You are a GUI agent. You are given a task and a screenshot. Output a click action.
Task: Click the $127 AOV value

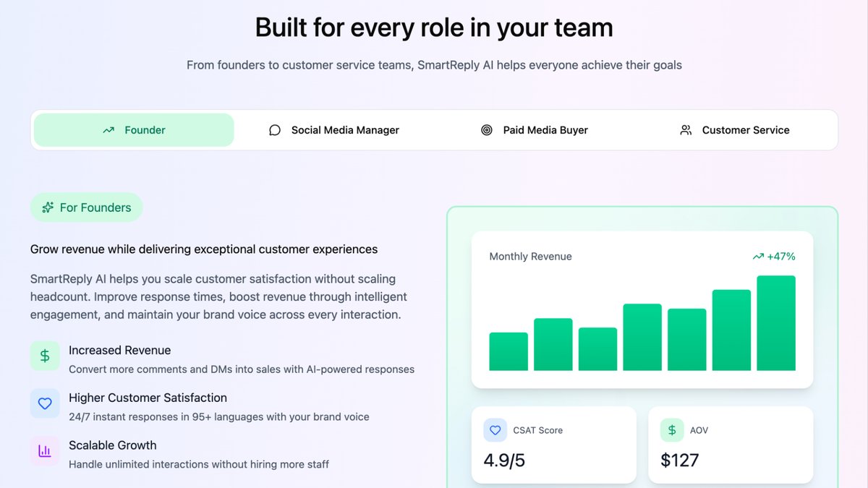pos(680,461)
